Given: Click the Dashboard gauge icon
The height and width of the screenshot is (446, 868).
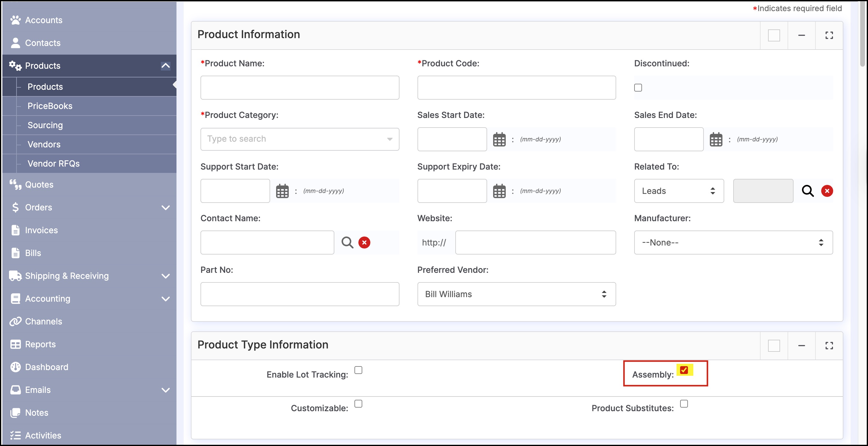Looking at the screenshot, I should (x=15, y=367).
